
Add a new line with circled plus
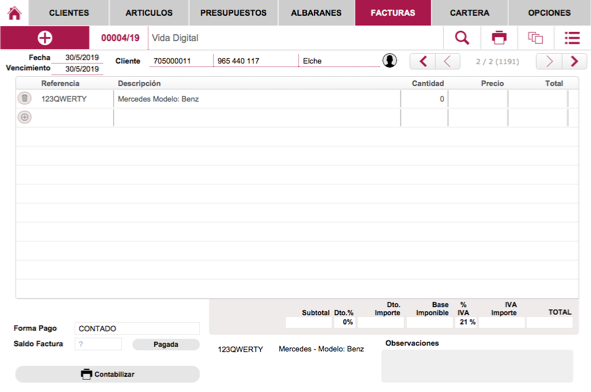[x=24, y=117]
